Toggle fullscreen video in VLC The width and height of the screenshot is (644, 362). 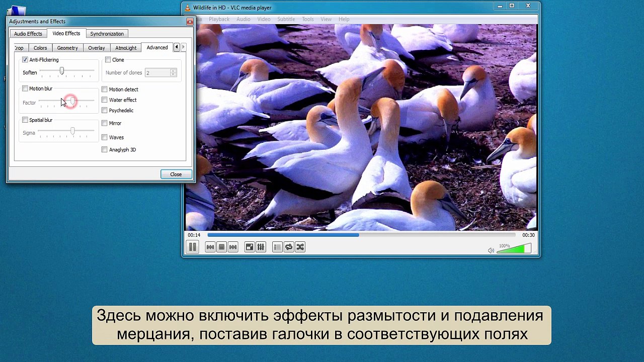[249, 247]
